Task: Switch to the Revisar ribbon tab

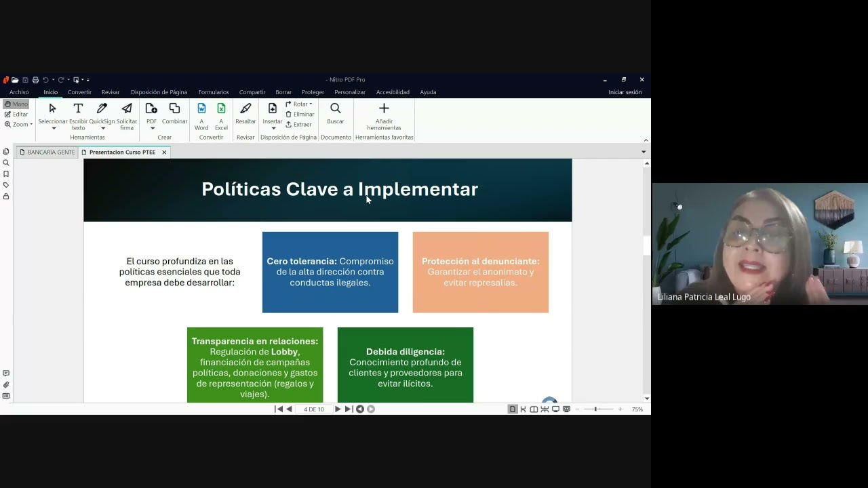Action: tap(111, 92)
